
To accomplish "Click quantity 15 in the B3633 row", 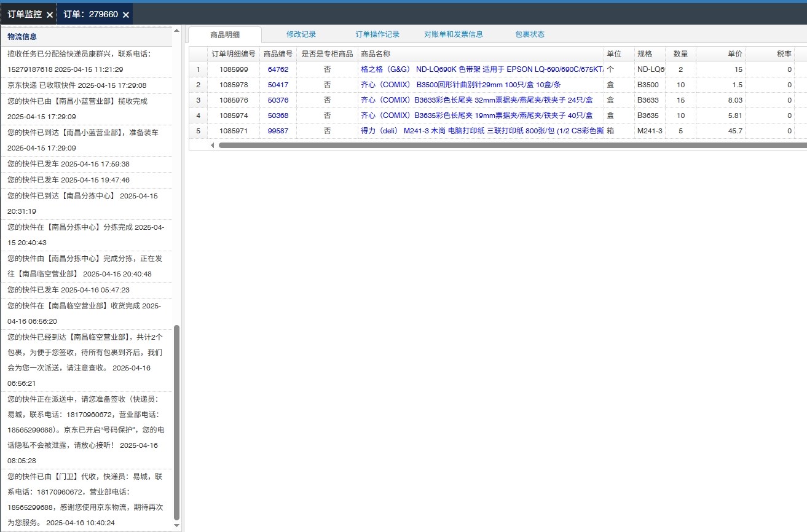I will (x=681, y=100).
